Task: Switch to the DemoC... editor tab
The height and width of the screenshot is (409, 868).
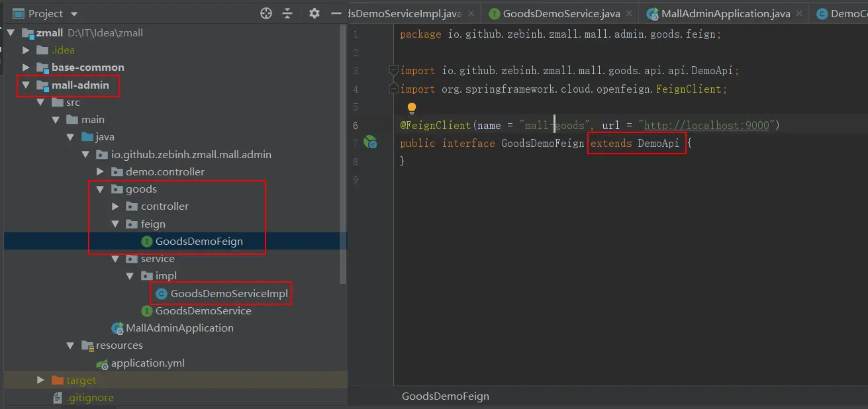Action: (x=848, y=13)
